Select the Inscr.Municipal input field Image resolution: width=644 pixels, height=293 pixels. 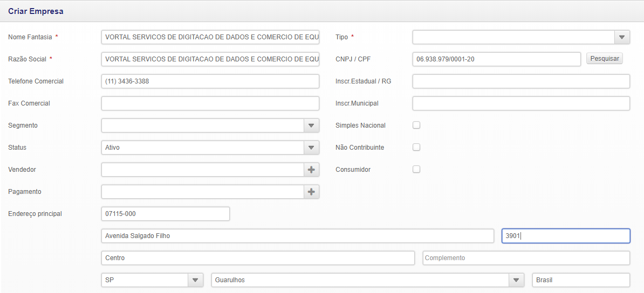(x=520, y=103)
